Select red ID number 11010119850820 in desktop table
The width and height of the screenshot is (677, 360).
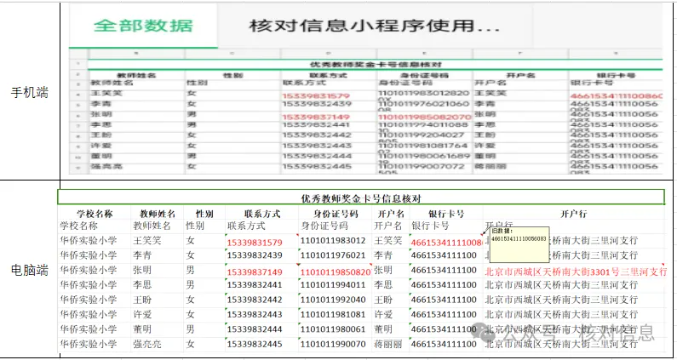pyautogui.click(x=335, y=272)
